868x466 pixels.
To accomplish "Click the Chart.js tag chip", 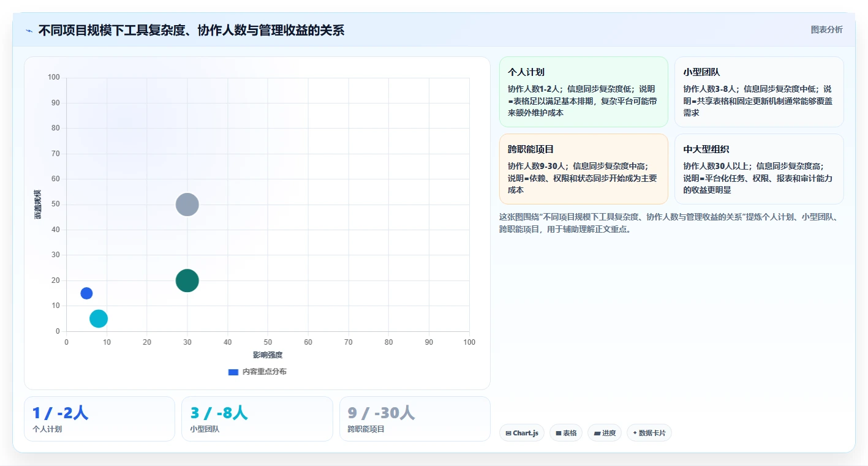I will coord(522,433).
